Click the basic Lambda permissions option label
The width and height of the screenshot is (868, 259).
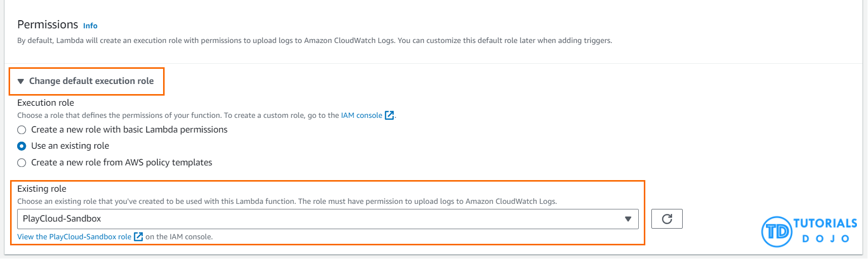pos(129,130)
